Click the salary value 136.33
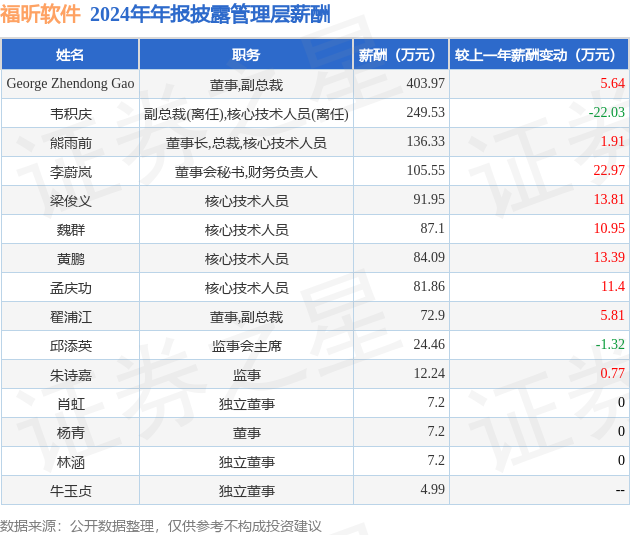630x535 pixels. coord(425,141)
